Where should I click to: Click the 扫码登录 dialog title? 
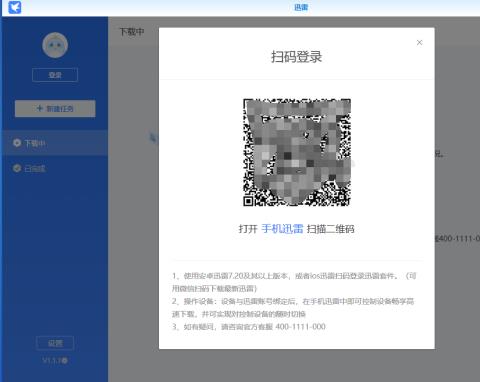pyautogui.click(x=297, y=57)
